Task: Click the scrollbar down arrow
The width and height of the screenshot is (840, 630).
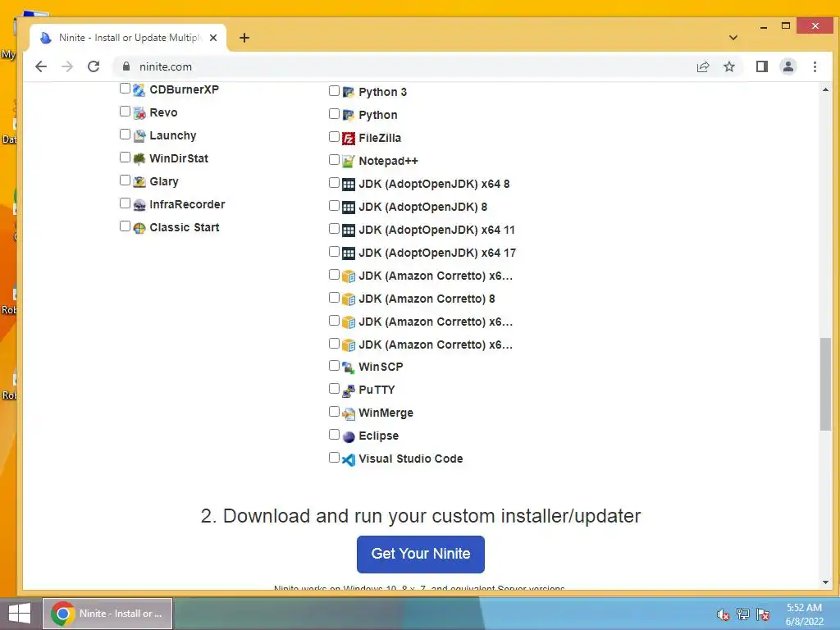Action: (825, 582)
